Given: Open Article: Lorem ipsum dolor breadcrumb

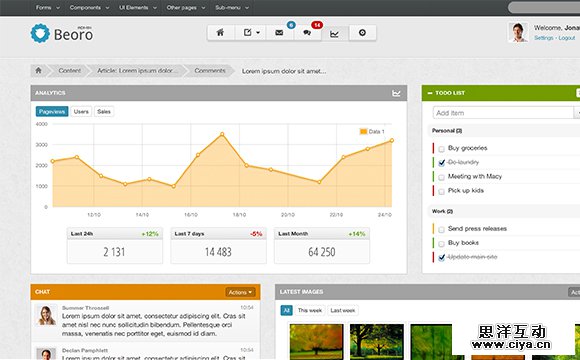Looking at the screenshot, I should (137, 71).
